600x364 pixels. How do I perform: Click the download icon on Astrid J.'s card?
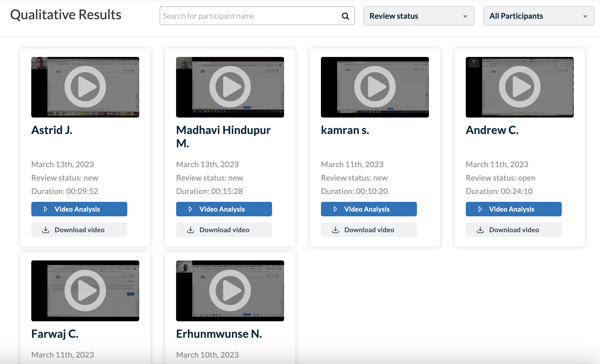click(x=46, y=230)
